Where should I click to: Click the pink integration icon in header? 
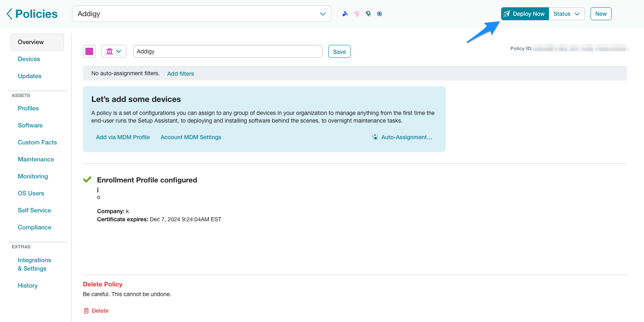point(357,14)
